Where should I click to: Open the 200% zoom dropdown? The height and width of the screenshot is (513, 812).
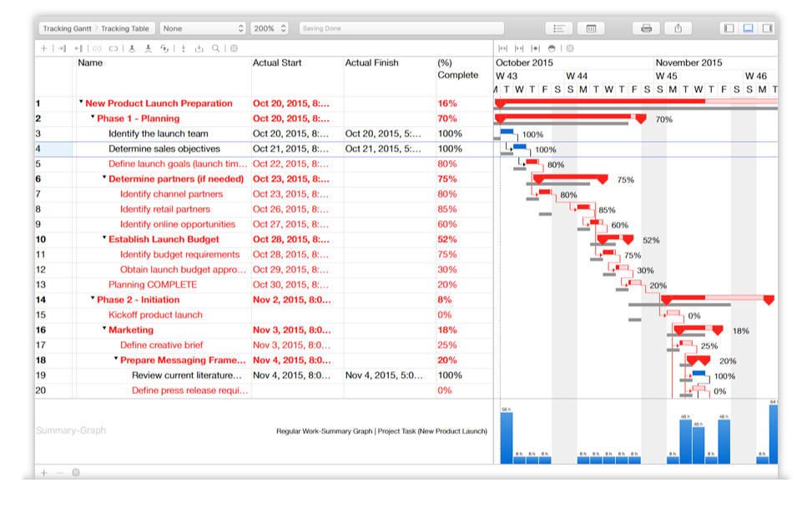[270, 28]
